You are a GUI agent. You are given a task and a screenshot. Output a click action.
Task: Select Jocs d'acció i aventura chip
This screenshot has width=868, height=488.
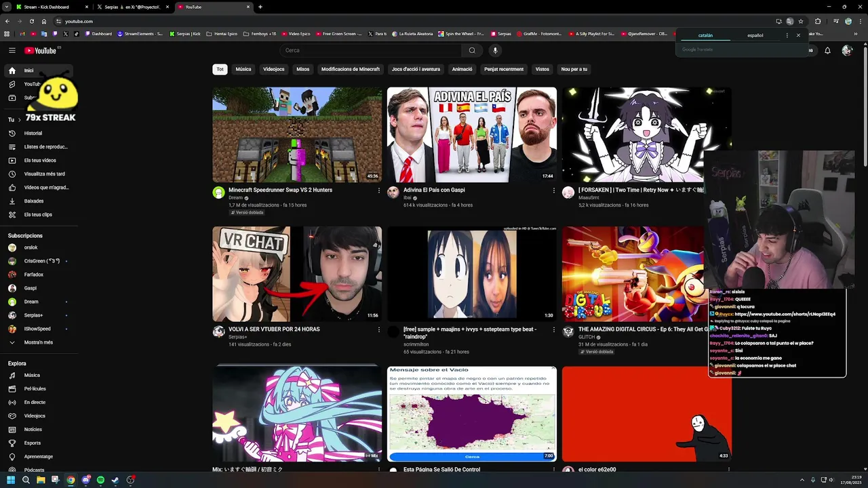click(x=416, y=69)
